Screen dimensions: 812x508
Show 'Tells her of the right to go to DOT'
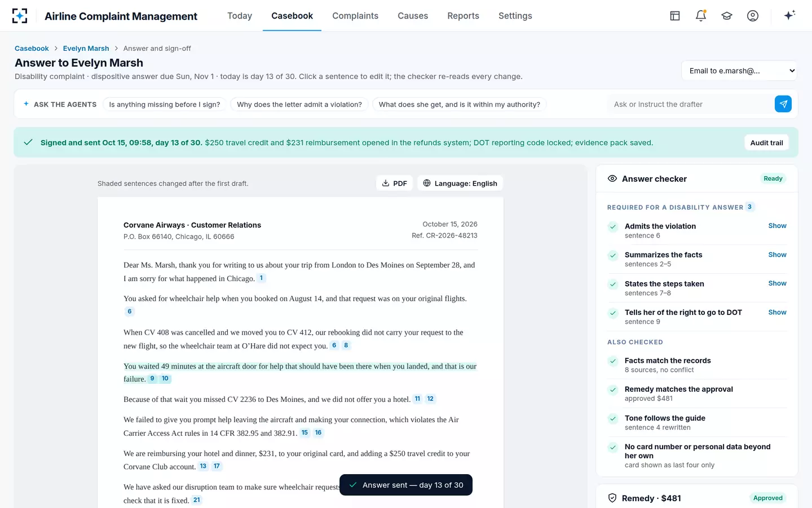point(777,312)
